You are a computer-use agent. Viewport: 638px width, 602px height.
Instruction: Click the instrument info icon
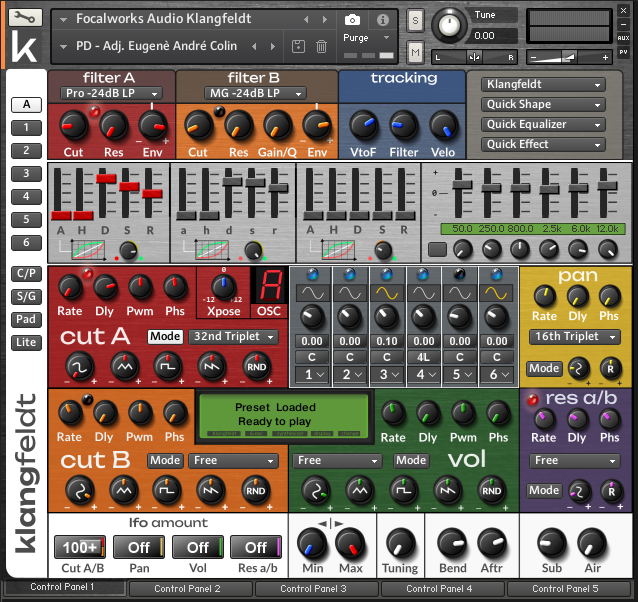(x=382, y=20)
